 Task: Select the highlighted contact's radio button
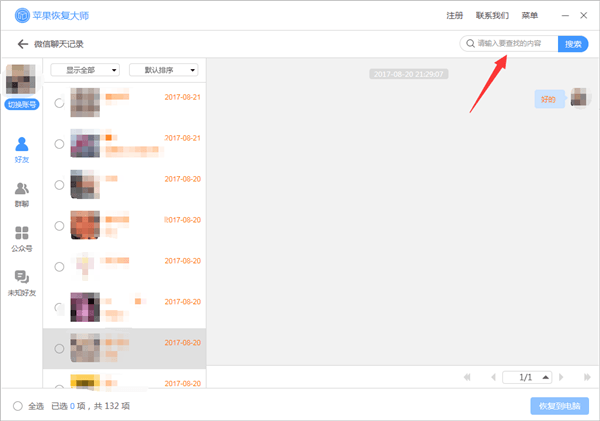pyautogui.click(x=60, y=348)
